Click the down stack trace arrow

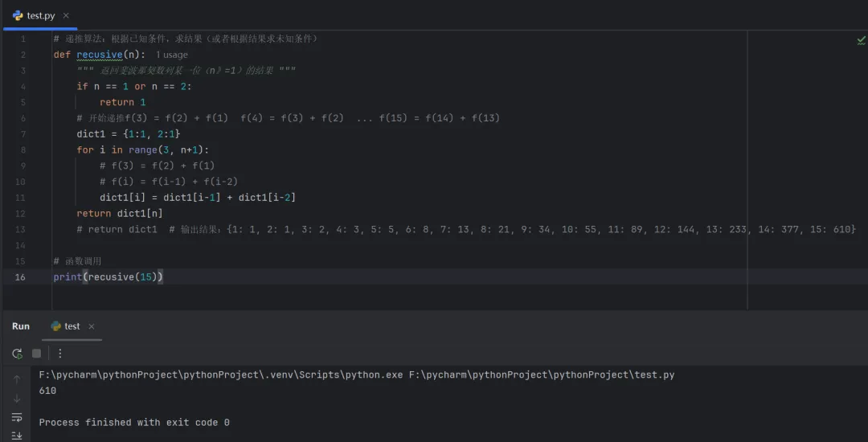17,399
